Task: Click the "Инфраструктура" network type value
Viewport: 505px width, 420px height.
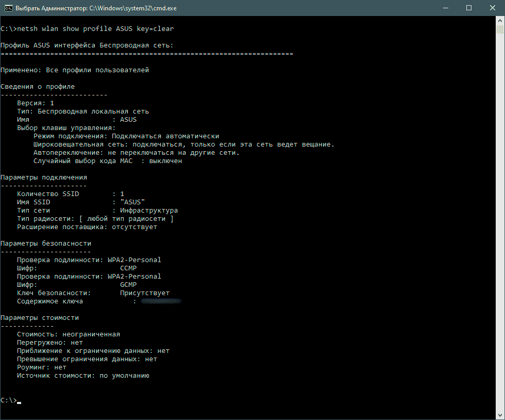Action: coord(149,211)
